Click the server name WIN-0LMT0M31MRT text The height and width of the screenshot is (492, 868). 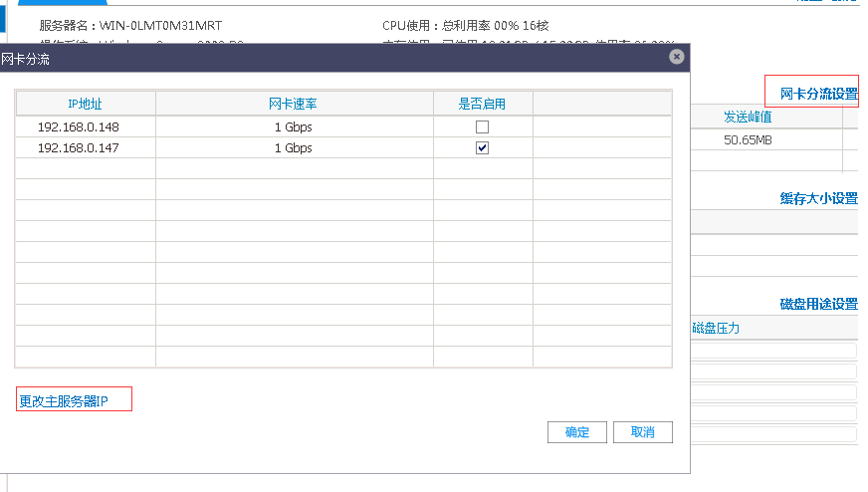coord(160,26)
